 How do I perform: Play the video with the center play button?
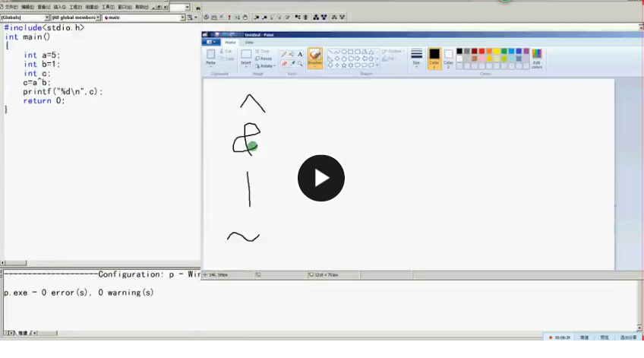point(321,178)
